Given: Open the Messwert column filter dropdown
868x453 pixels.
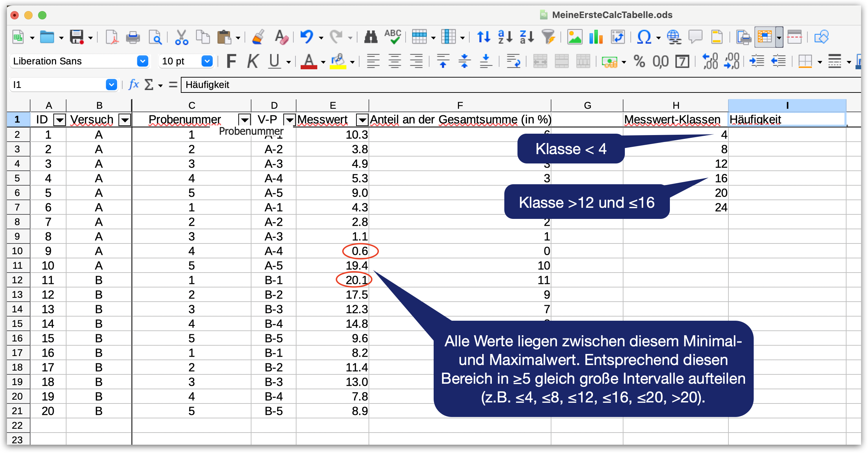Looking at the screenshot, I should pos(362,119).
